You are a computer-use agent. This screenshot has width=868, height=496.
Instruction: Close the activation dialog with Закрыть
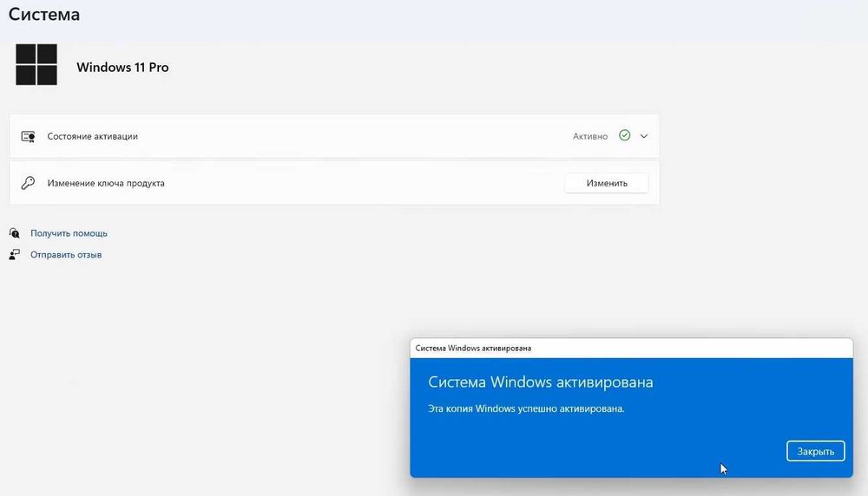coord(815,451)
